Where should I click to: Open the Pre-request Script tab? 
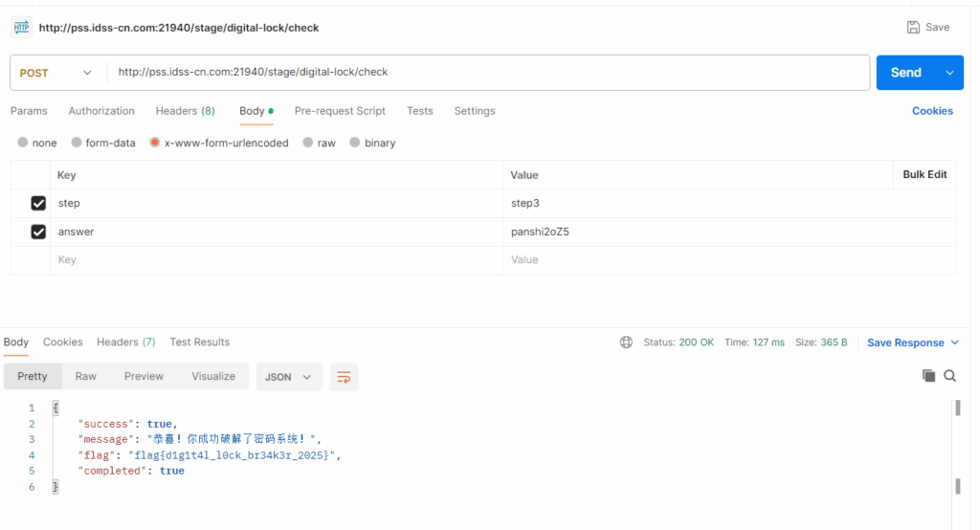click(340, 111)
